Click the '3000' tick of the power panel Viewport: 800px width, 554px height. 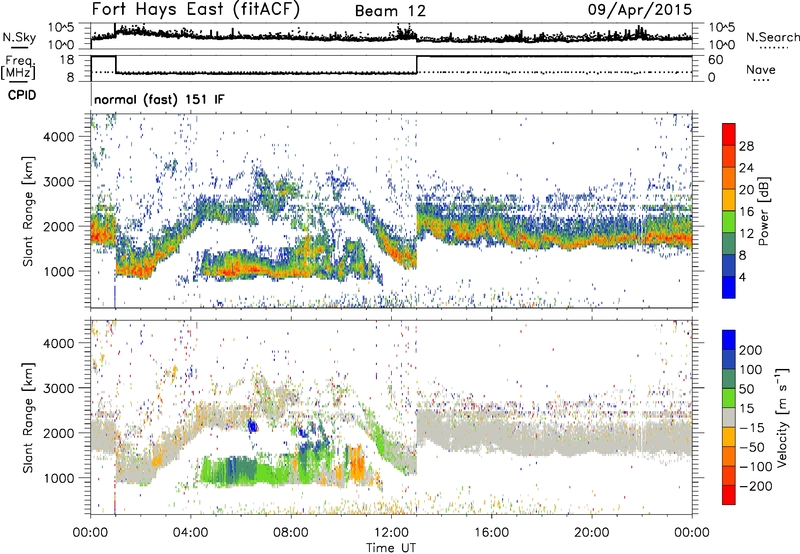click(59, 182)
